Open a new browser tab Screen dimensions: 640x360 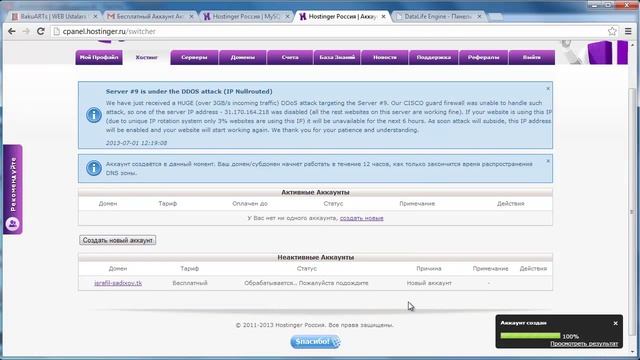[x=495, y=17]
